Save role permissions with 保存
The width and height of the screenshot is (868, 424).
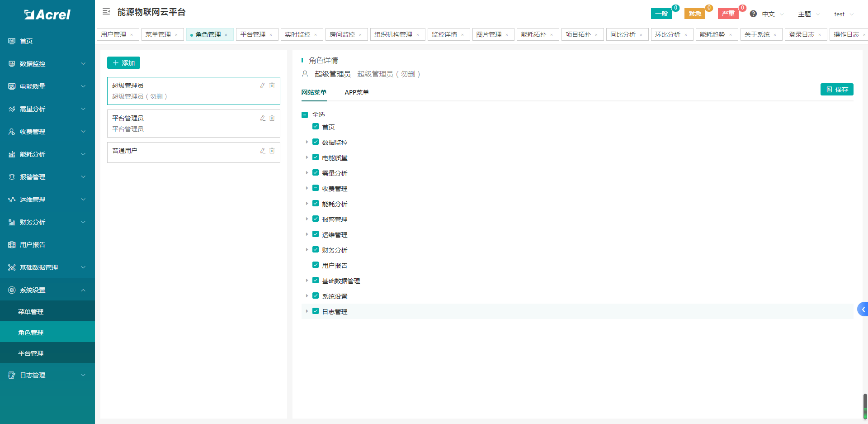tap(837, 90)
